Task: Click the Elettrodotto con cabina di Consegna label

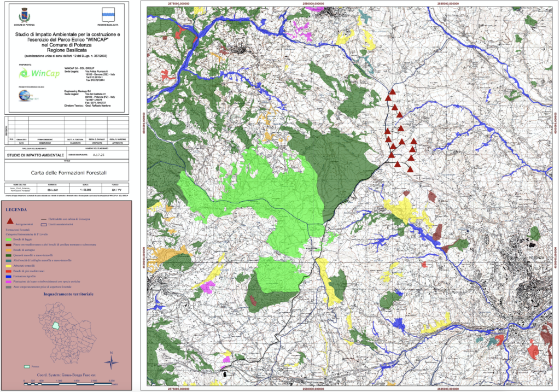Action: 69,219
